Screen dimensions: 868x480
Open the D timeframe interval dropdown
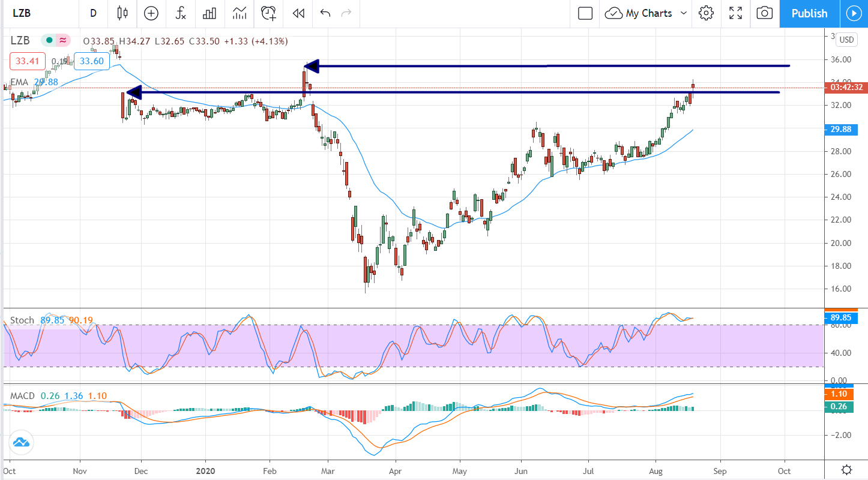coord(93,13)
